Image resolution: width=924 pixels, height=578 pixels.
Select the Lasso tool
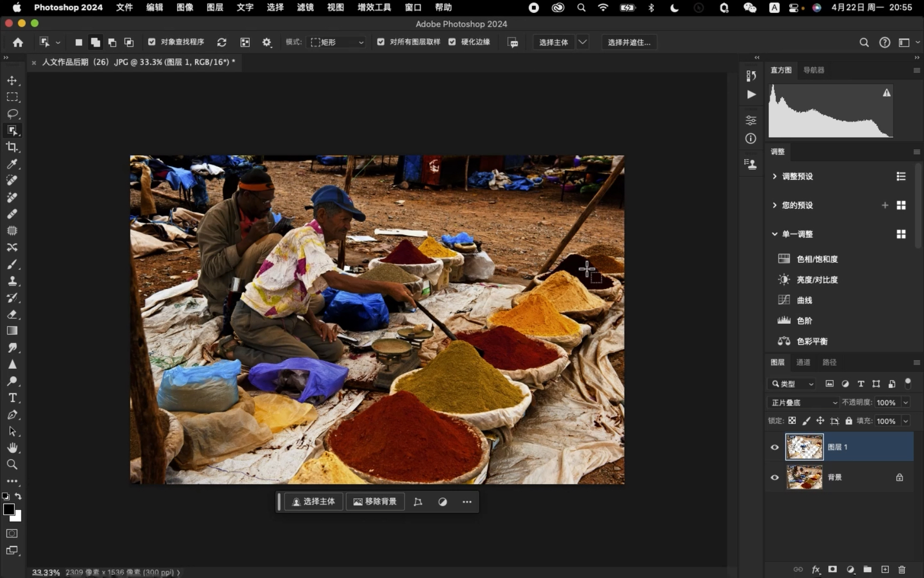12,114
